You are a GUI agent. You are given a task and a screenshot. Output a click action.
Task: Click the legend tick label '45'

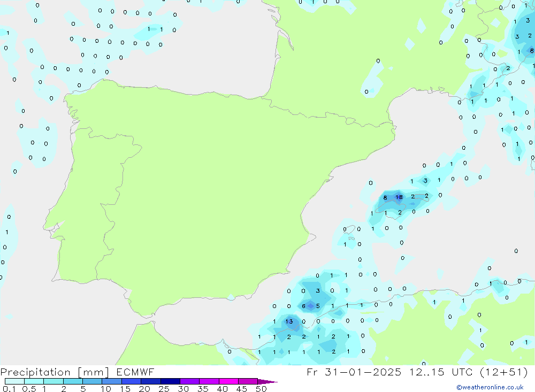coord(242,389)
